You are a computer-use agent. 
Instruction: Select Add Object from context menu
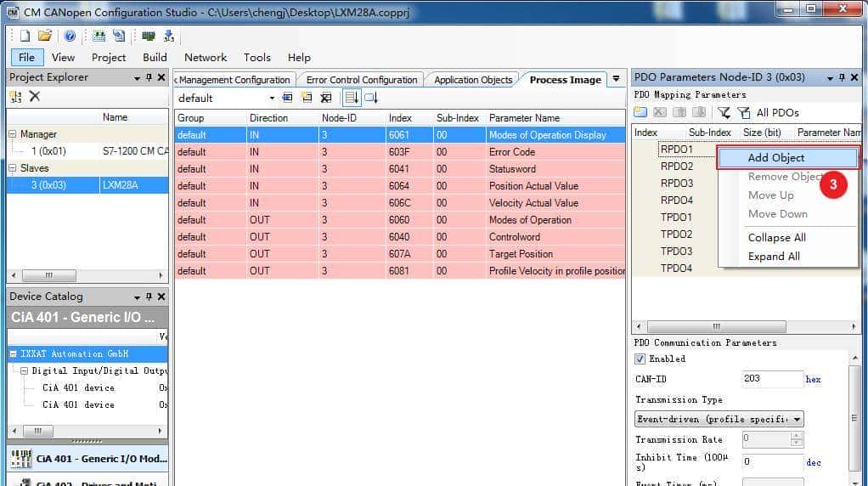(x=775, y=158)
